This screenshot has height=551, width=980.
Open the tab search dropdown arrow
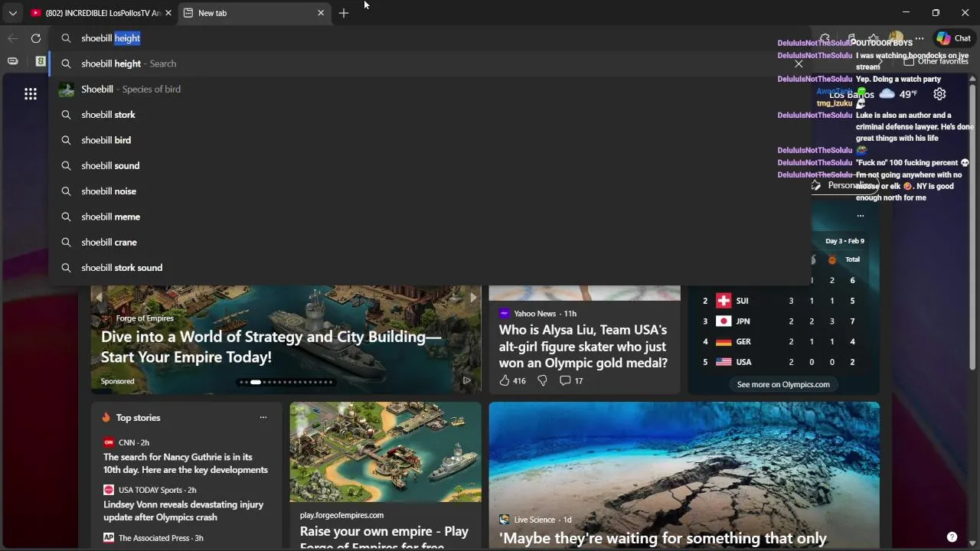12,13
